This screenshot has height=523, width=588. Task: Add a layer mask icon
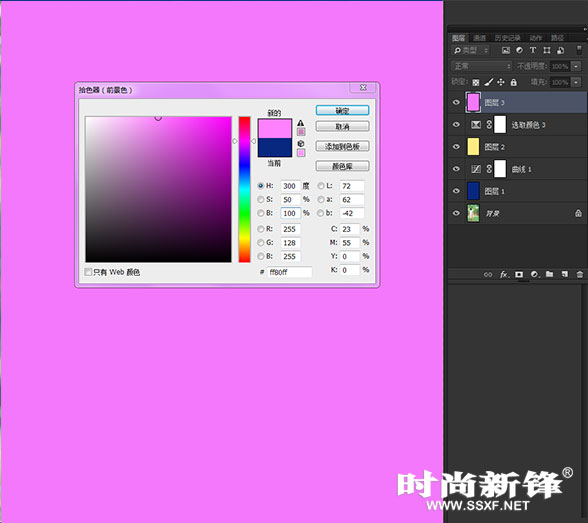point(519,274)
